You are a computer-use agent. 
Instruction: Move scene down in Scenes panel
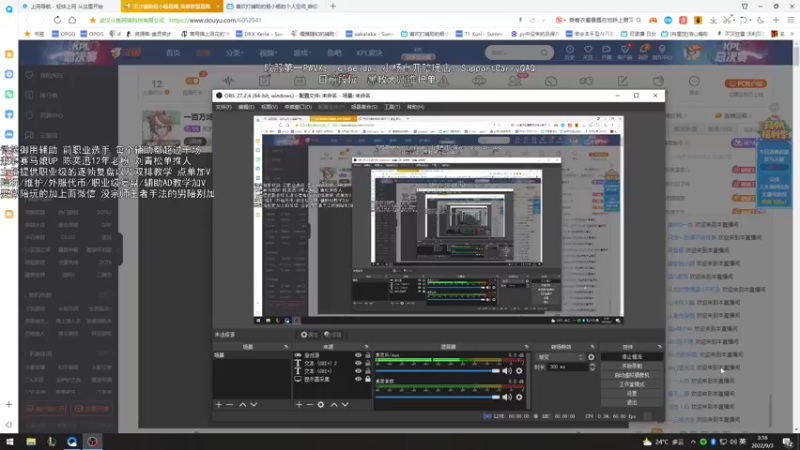pyautogui.click(x=254, y=405)
